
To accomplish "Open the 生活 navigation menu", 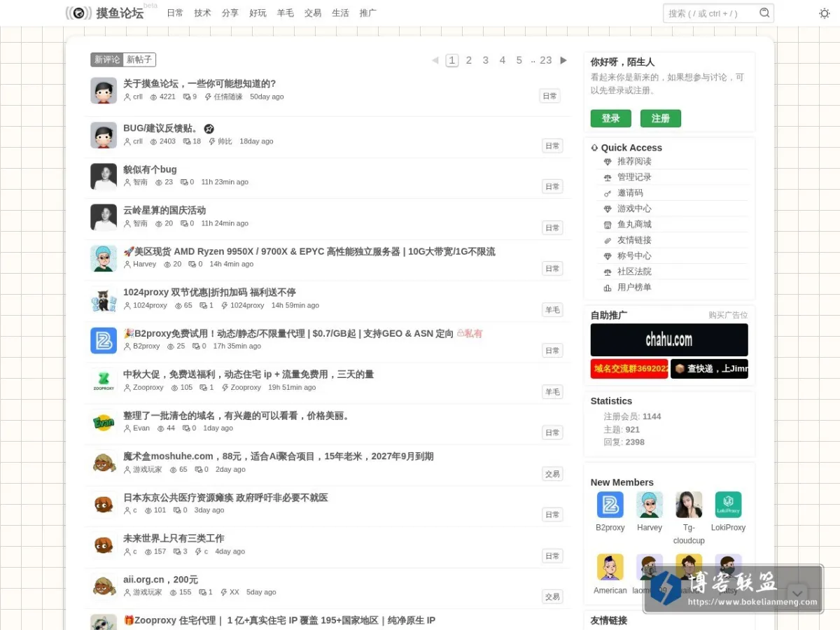I will pos(340,13).
